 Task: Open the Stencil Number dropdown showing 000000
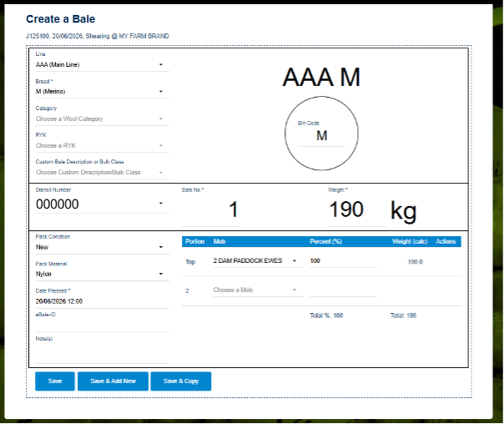click(x=102, y=204)
